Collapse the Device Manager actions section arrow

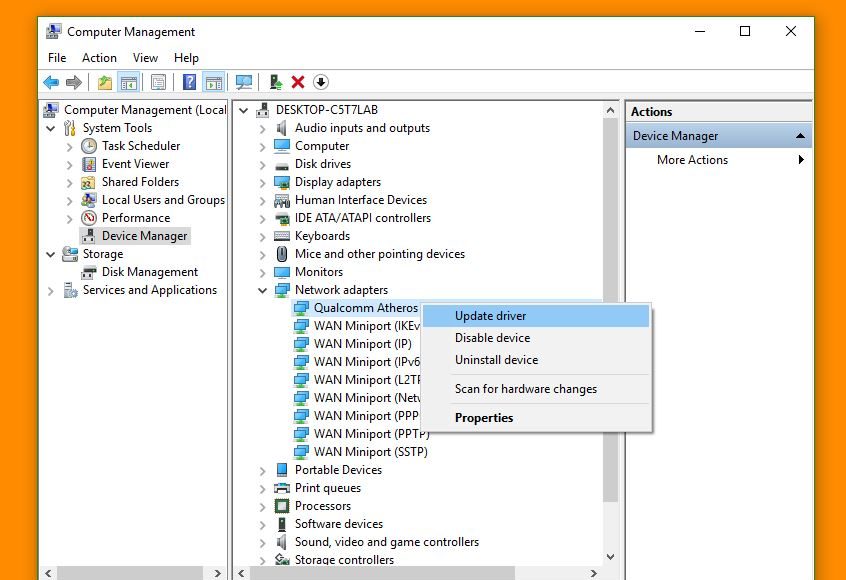(x=800, y=136)
